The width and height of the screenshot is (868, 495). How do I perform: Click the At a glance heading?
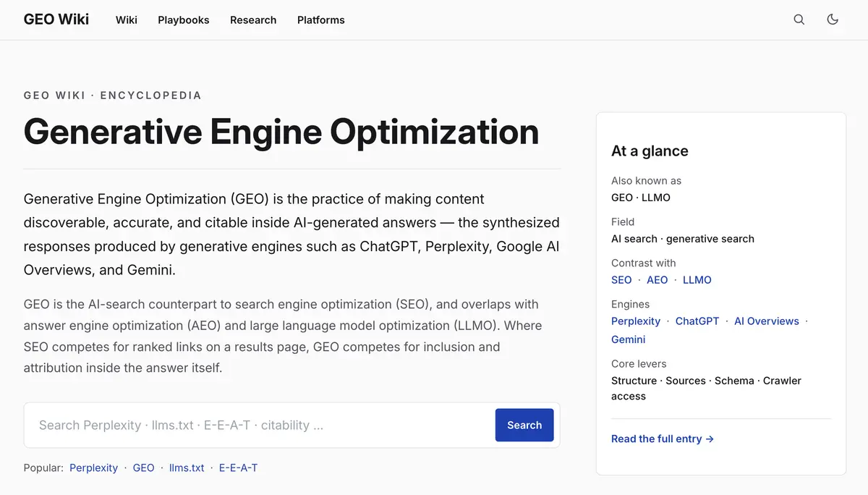coord(650,151)
